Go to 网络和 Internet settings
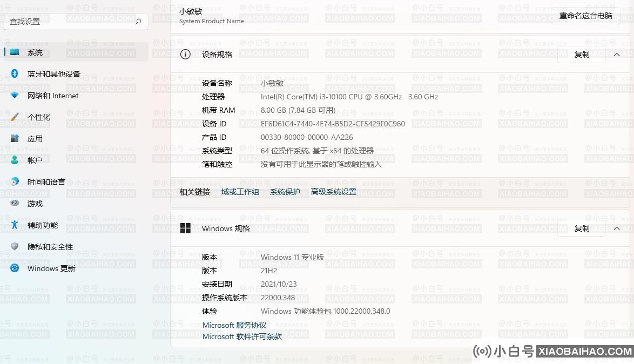 pos(76,96)
